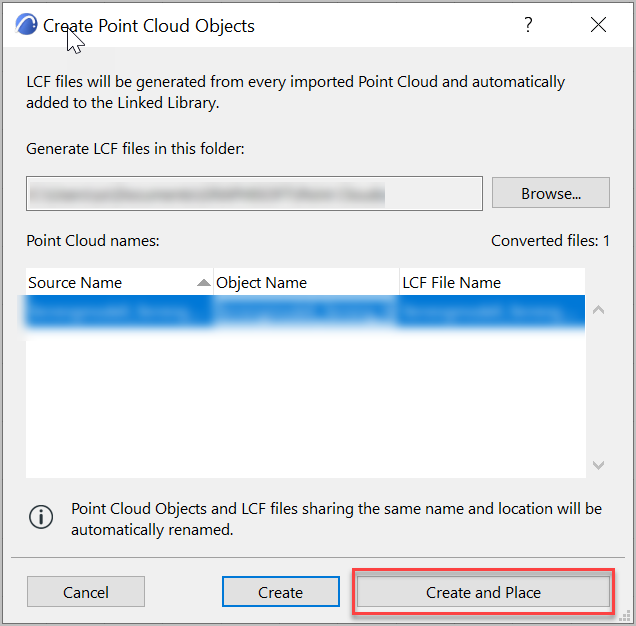This screenshot has height=626, width=636.
Task: Select the highlighted row's Source Name cell
Action: (x=120, y=312)
